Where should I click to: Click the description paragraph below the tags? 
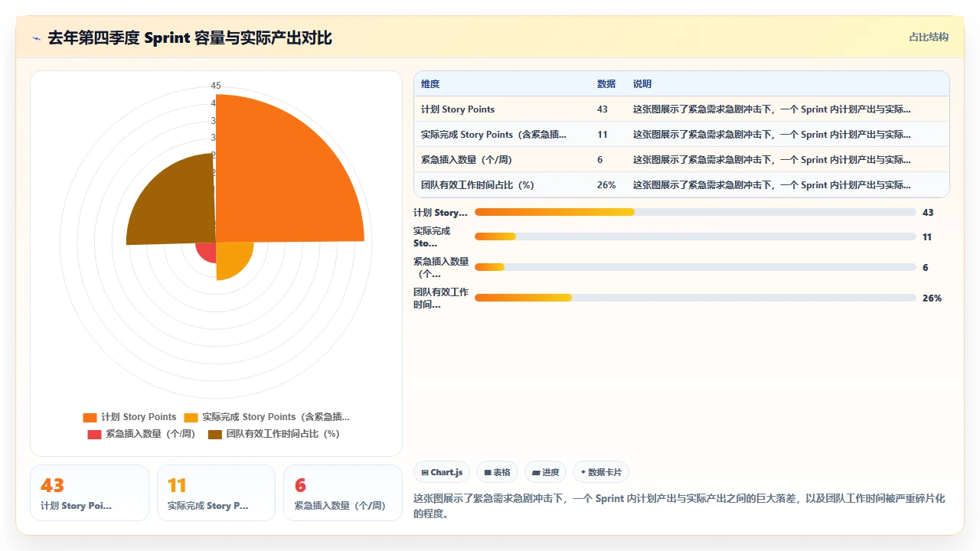[679, 506]
